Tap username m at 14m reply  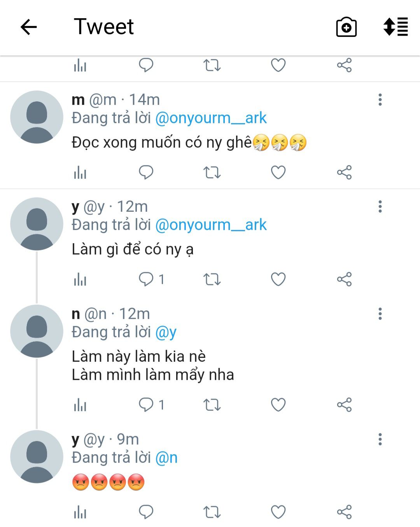78,100
